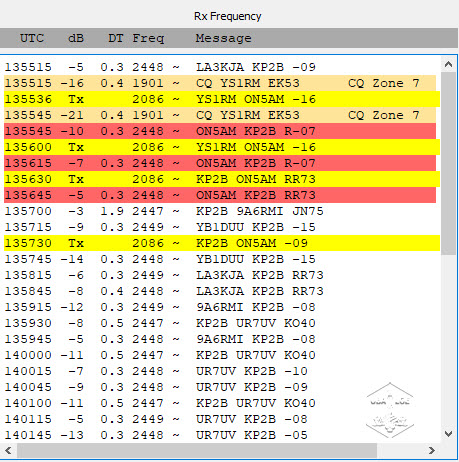Select the 140015 UR7UV KP2B -10 row
This screenshot has height=462, width=459.
tap(220, 371)
